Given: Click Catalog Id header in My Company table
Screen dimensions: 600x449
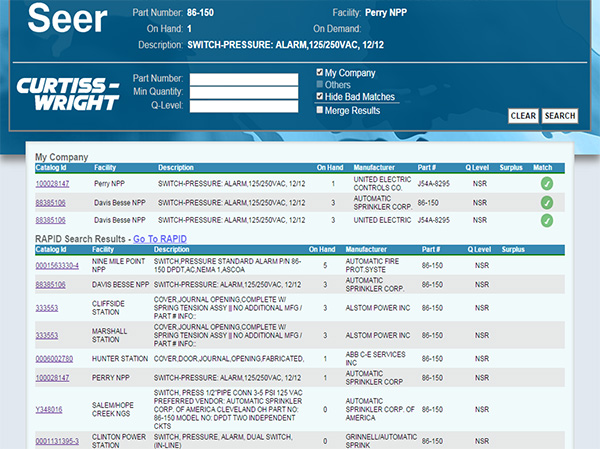Looking at the screenshot, I should coord(51,168).
